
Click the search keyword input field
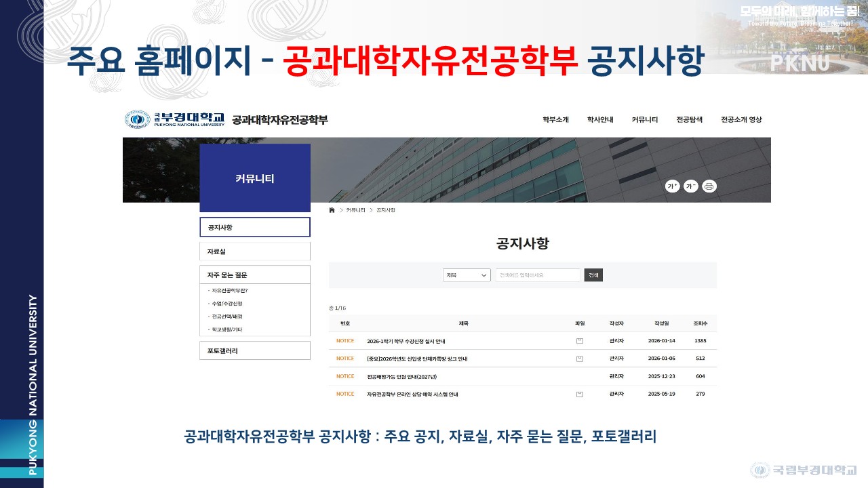click(537, 275)
